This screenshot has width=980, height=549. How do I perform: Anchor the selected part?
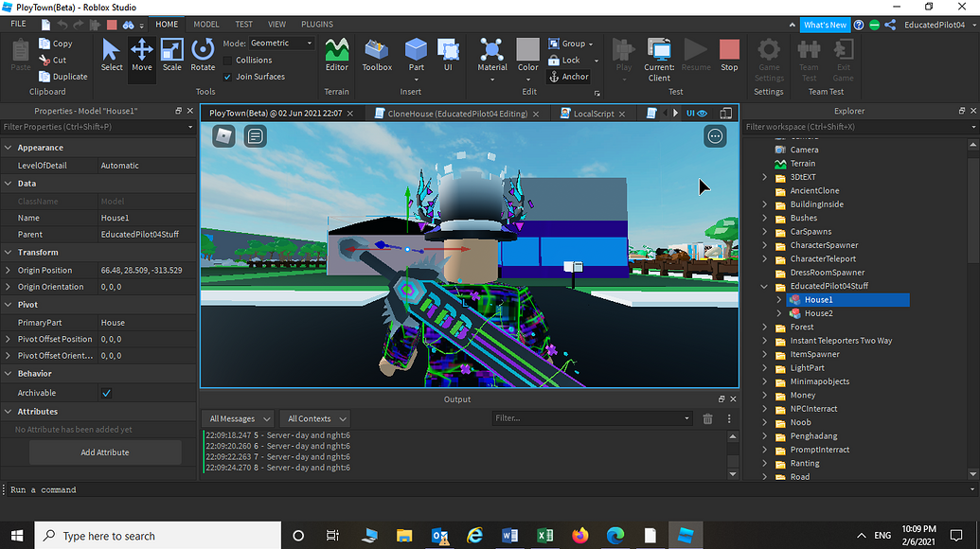point(568,77)
